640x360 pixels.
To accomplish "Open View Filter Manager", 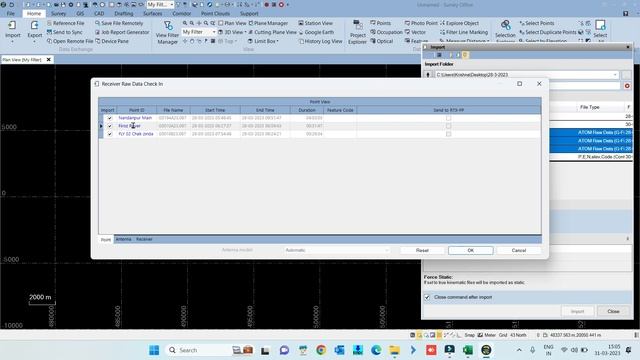I will [x=167, y=32].
